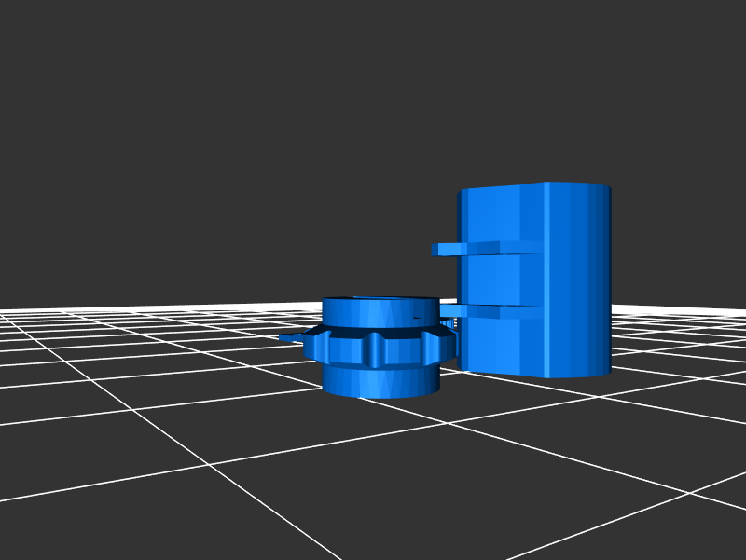The width and height of the screenshot is (746, 560).
Task: Select the dark curved right side of housing
Action: click(599, 280)
